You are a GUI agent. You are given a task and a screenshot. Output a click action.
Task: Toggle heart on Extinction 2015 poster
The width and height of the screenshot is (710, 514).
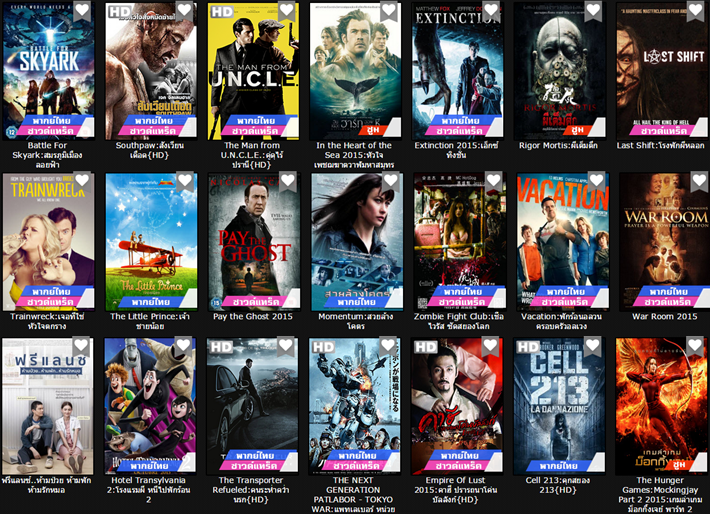point(491,11)
